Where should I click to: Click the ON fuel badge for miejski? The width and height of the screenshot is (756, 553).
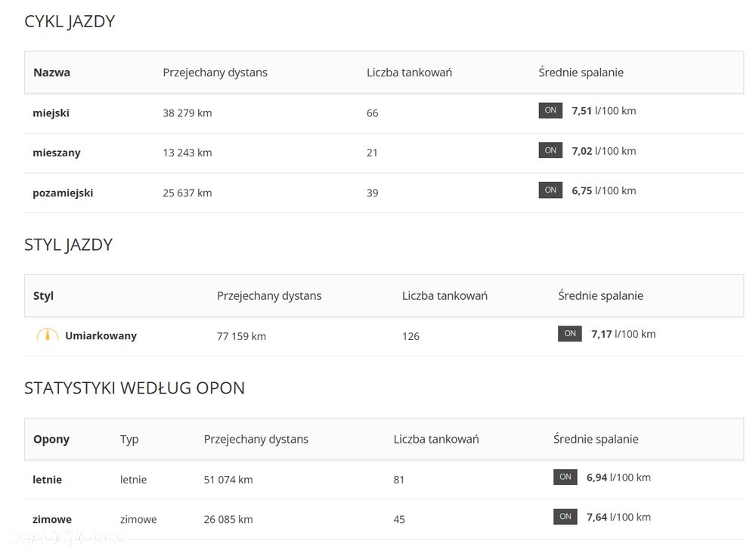click(550, 110)
